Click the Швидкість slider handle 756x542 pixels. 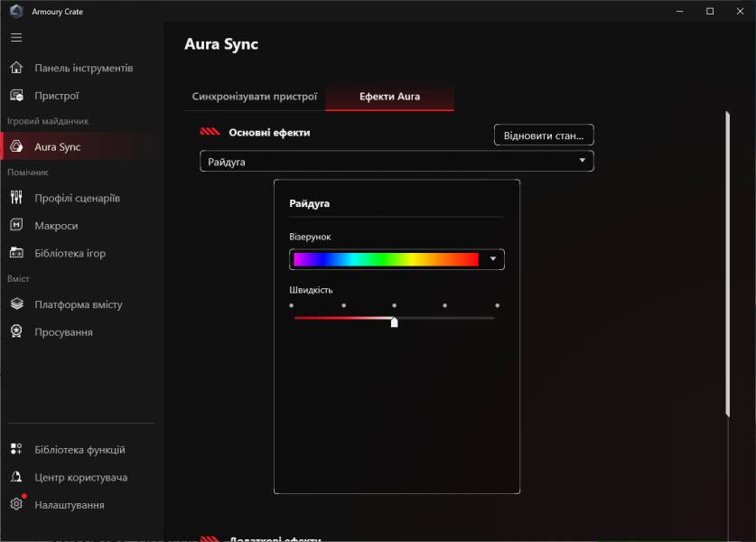tap(395, 322)
